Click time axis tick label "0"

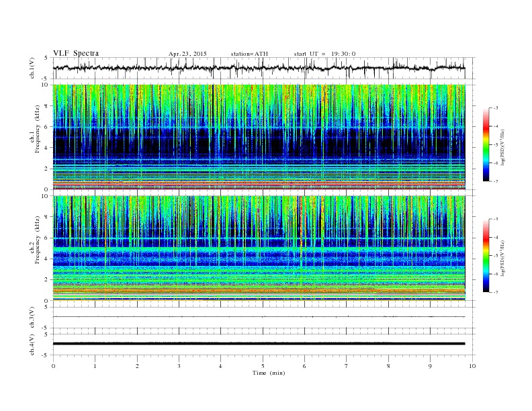53,366
